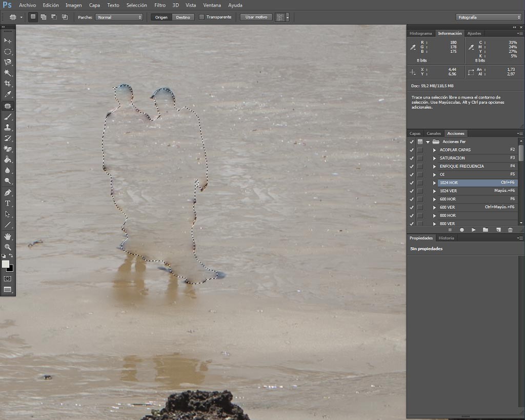Select the Paint Bucket tool
525x420 pixels.
pos(7,159)
